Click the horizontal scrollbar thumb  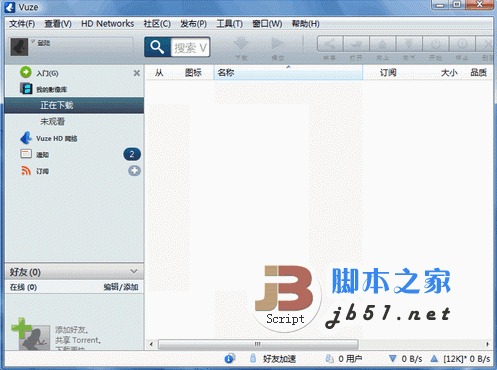tap(258, 344)
